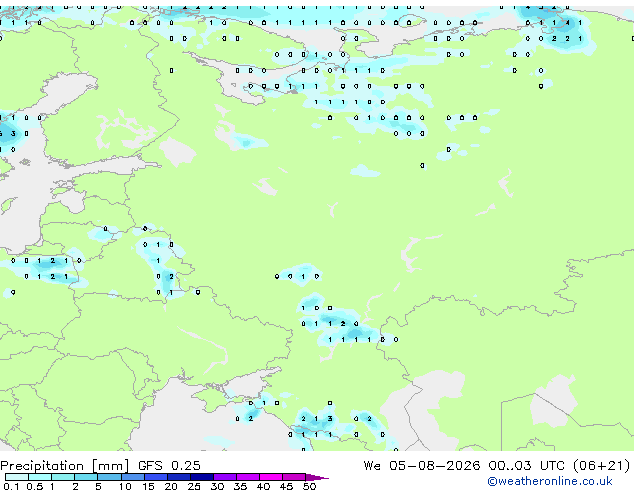Click the 'Precipitation [mm]' title text
Viewport: 634px width, 490px height.
(65, 466)
